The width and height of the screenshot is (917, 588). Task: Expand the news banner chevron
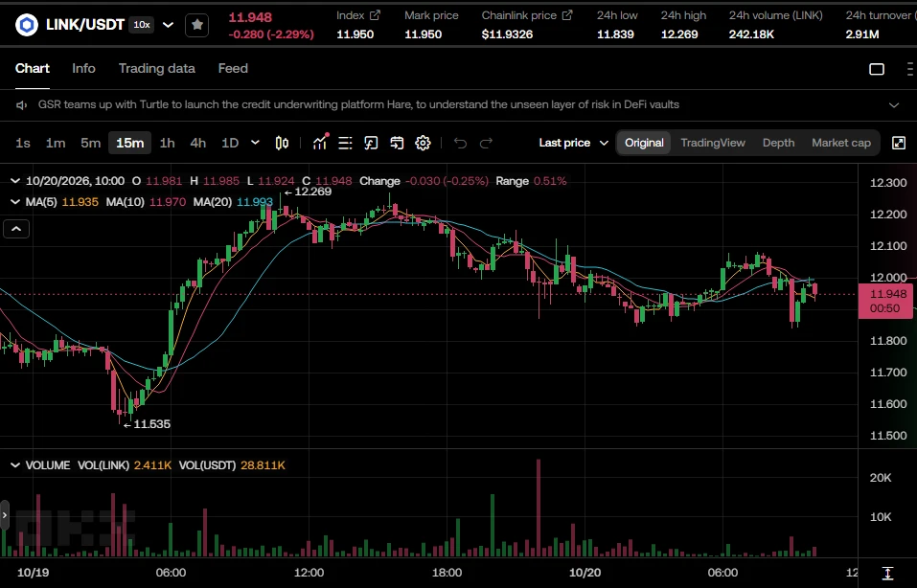pos(894,105)
